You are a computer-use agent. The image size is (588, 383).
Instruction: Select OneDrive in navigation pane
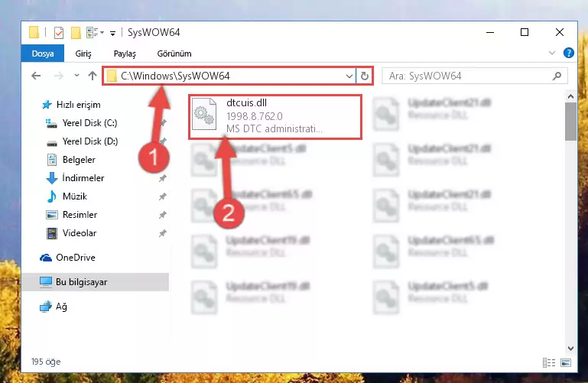click(76, 258)
